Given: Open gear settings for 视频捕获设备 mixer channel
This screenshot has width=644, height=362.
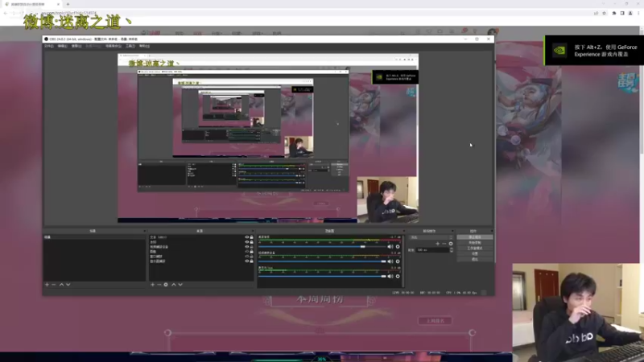Looking at the screenshot, I should pyautogui.click(x=398, y=261).
